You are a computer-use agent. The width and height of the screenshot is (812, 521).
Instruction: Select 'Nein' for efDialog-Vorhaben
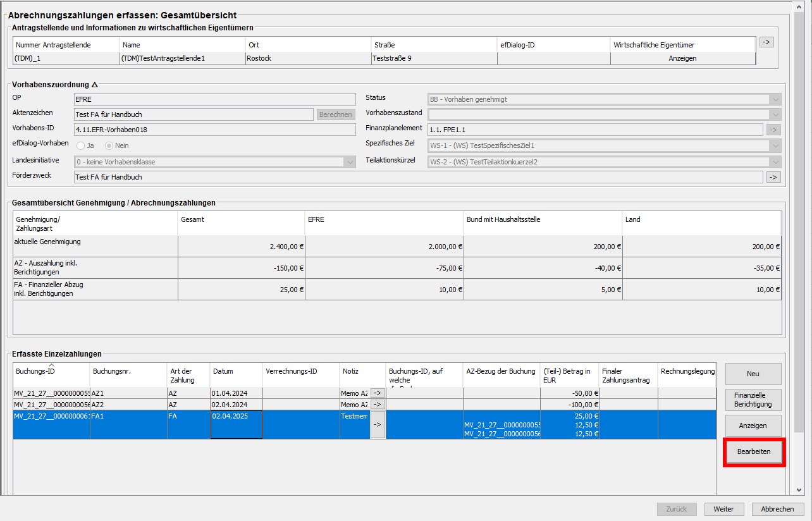coord(109,145)
